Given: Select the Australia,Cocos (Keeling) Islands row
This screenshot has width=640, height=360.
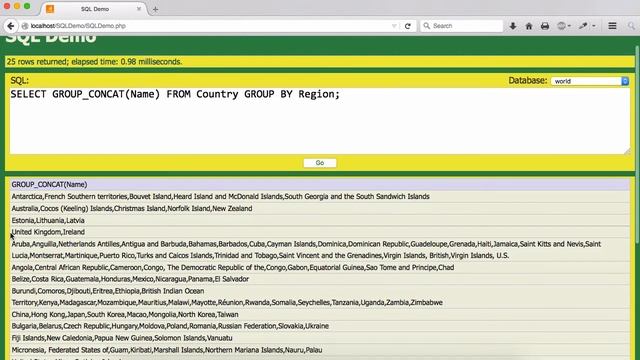Looking at the screenshot, I should pyautogui.click(x=320, y=208).
